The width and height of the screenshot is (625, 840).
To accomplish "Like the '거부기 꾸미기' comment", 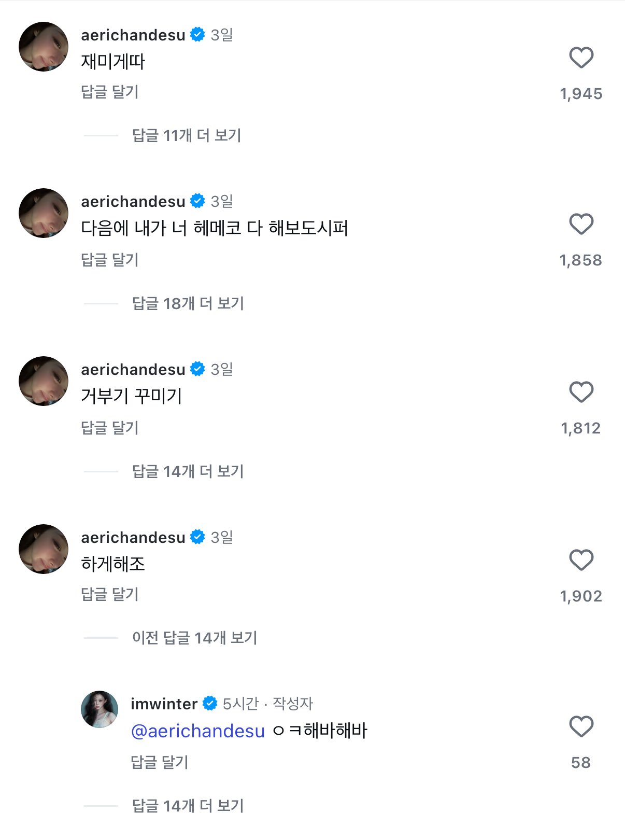I will (581, 392).
